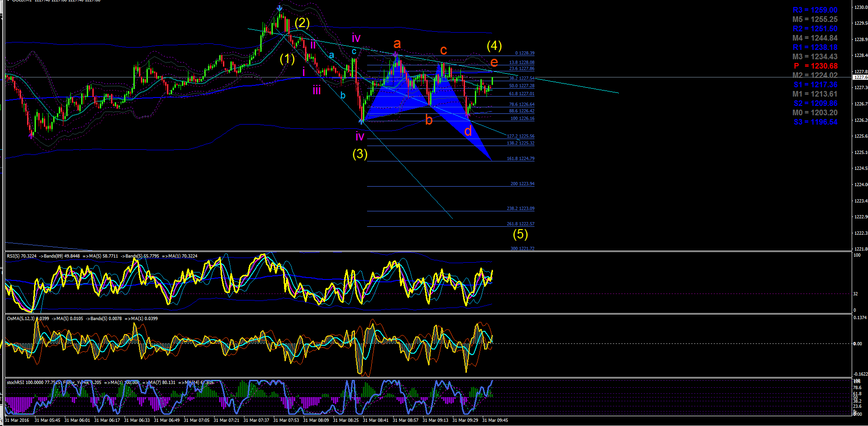Select the S3 = 1196.54 support label
868x426 pixels.
(x=815, y=122)
